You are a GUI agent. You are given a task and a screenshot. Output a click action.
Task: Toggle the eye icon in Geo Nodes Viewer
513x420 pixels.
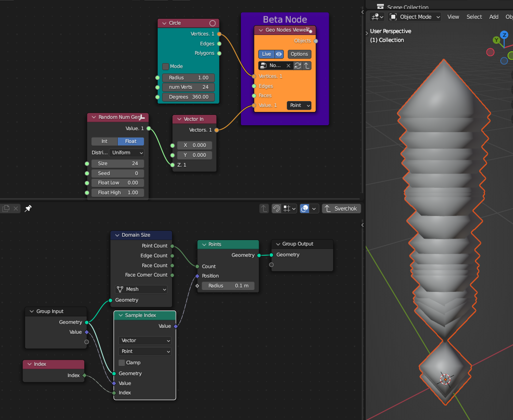pos(279,54)
